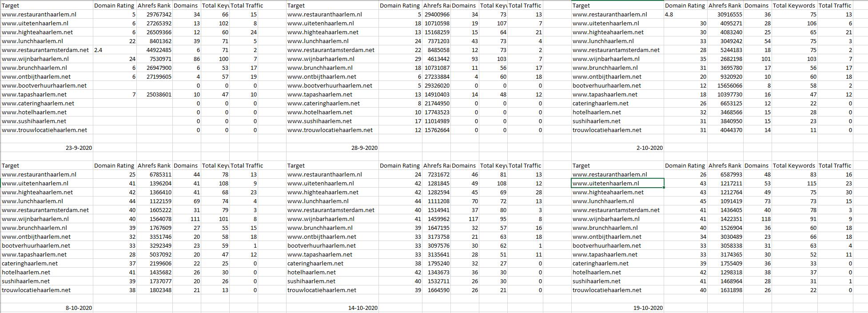Click trouwlocatiehaarlem rank value 1802348

coord(155,290)
